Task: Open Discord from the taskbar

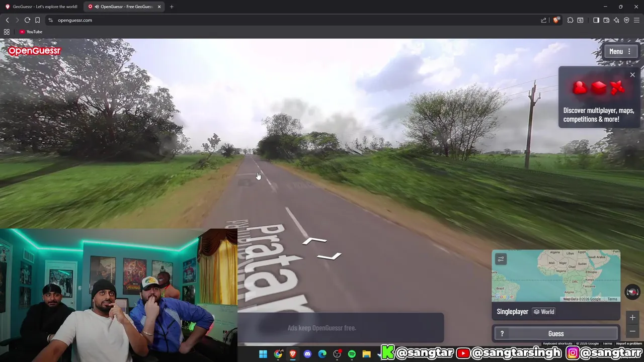Action: coord(307,354)
